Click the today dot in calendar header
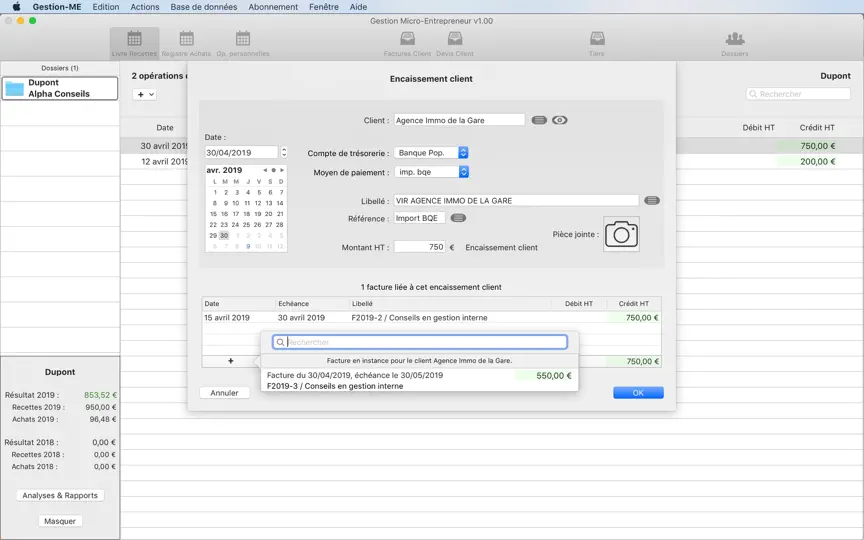The image size is (864, 540). pos(273,170)
